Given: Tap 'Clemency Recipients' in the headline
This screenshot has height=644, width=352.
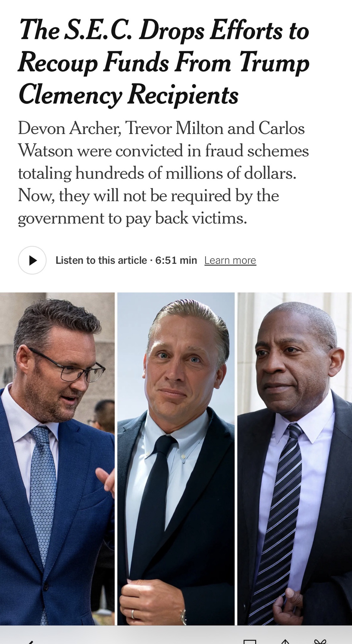Looking at the screenshot, I should pos(128,95).
